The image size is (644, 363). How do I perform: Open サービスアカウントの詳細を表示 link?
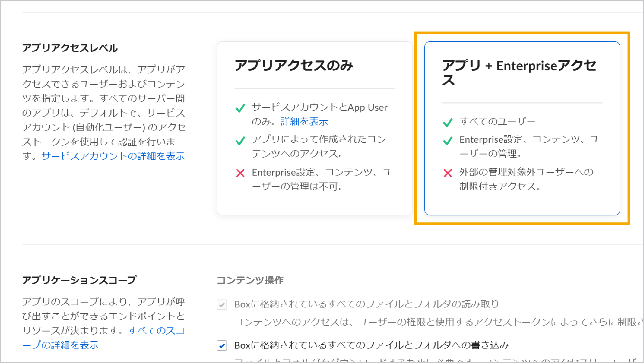coord(113,156)
